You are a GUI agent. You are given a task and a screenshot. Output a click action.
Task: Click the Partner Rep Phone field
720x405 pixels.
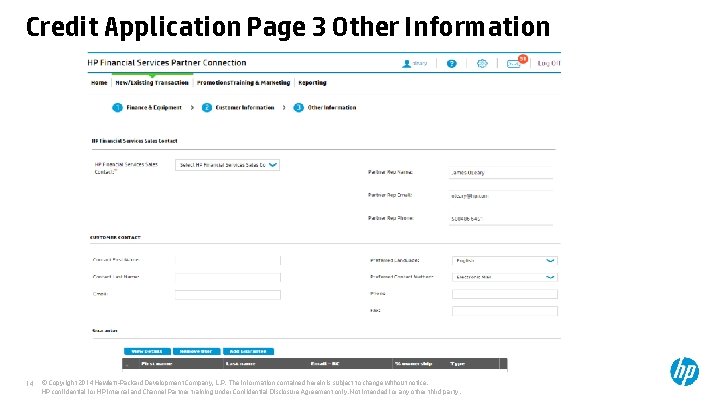[x=501, y=219]
